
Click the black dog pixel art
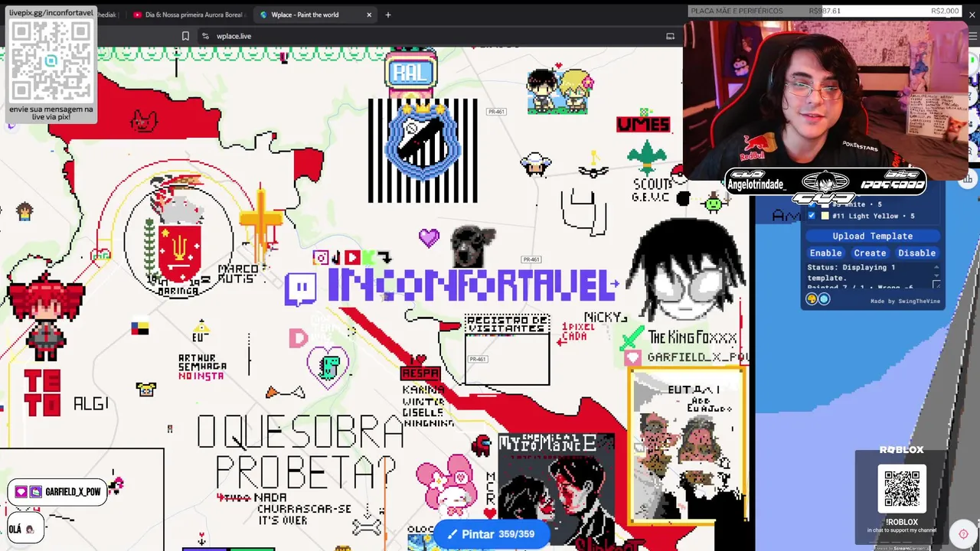(472, 246)
